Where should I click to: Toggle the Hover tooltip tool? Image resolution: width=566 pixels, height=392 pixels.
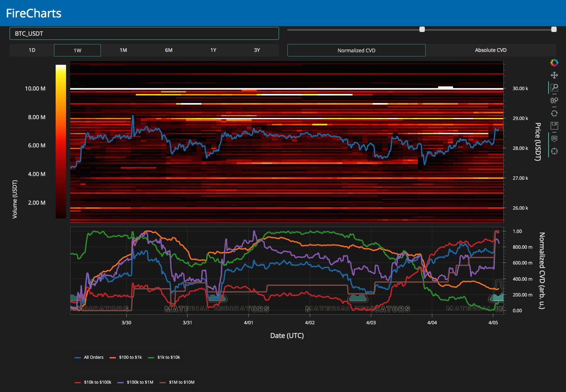(554, 139)
